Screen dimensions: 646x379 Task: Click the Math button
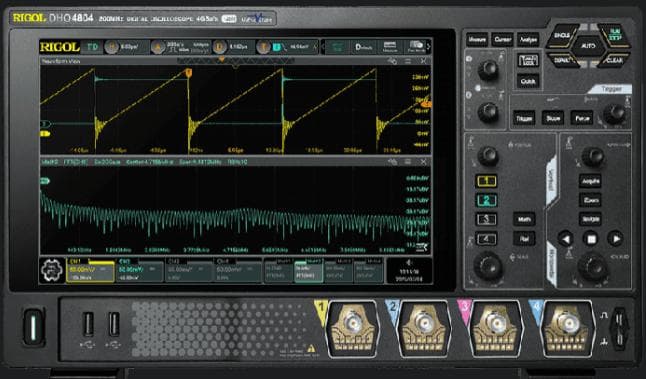(524, 219)
